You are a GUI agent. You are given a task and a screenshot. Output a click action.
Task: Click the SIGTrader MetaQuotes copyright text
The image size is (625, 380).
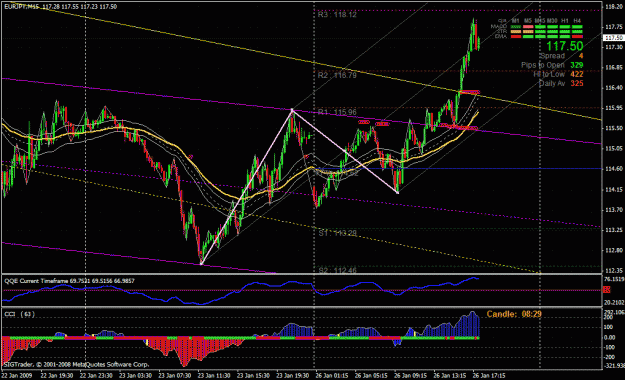77,364
